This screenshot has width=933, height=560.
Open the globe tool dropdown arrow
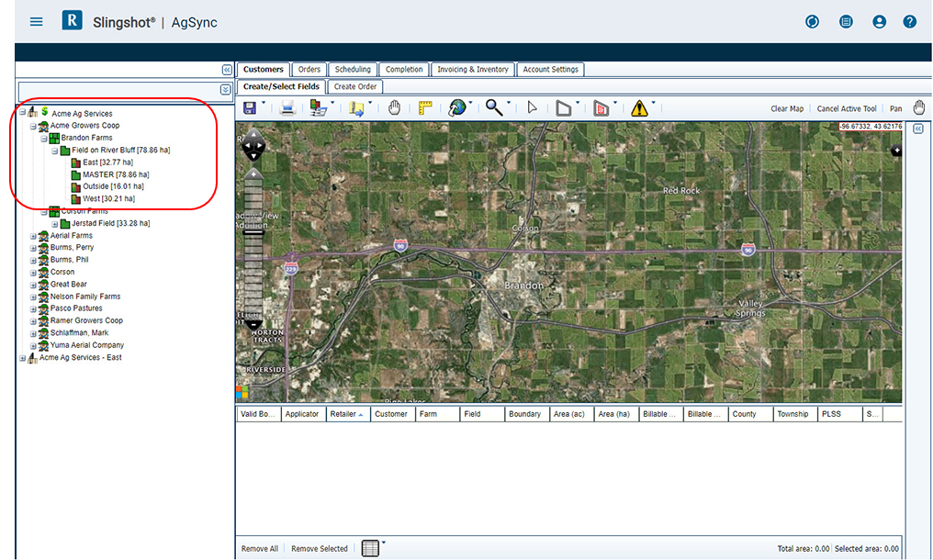click(x=471, y=103)
